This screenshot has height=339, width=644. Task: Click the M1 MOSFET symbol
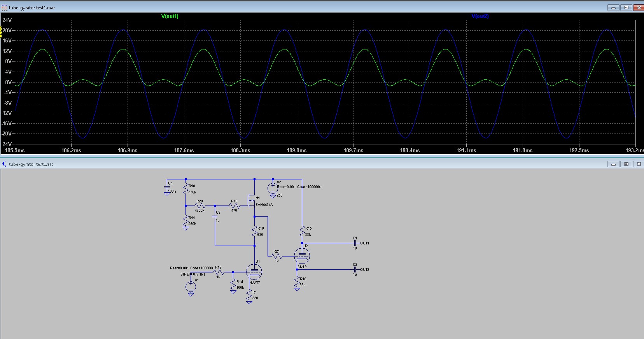(252, 201)
